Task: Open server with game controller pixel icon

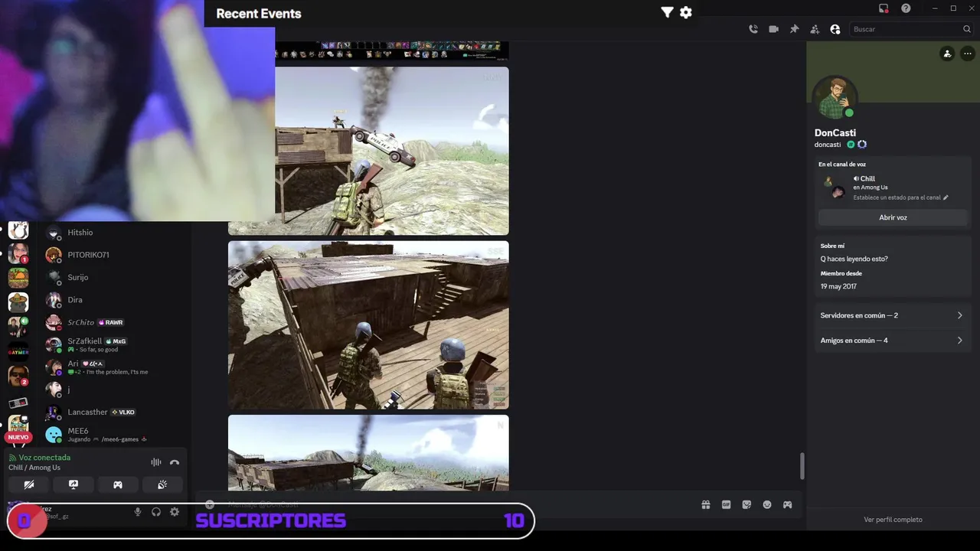Action: click(x=18, y=403)
